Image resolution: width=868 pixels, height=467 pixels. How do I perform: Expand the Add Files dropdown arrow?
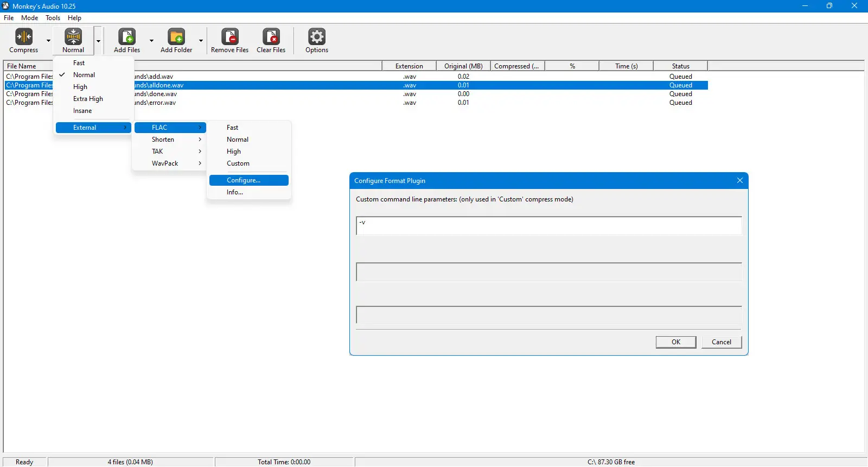pos(151,41)
